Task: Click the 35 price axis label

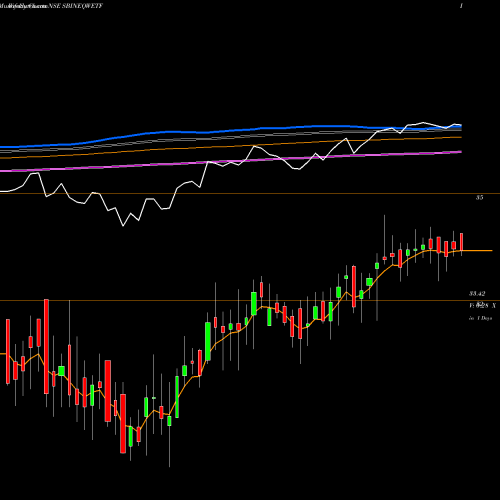Action: [x=479, y=198]
